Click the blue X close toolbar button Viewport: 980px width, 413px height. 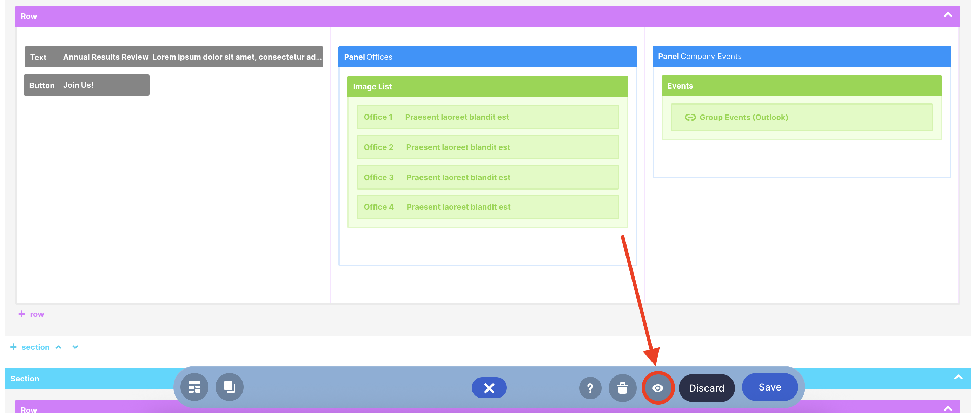click(x=489, y=388)
